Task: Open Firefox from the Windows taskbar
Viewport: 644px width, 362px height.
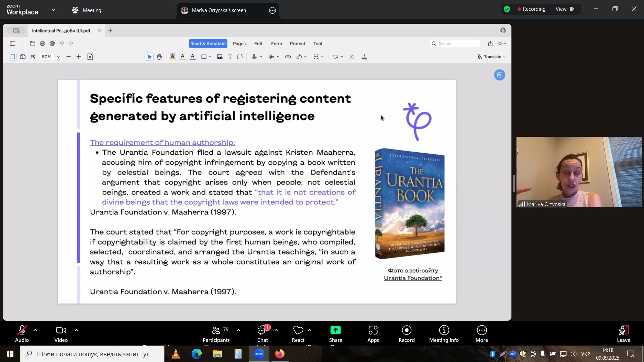Action: click(280, 354)
